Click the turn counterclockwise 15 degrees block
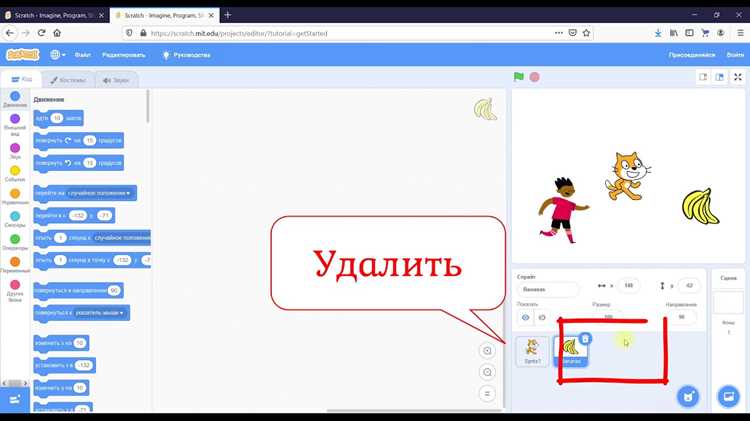The height and width of the screenshot is (421, 750). pos(78,163)
